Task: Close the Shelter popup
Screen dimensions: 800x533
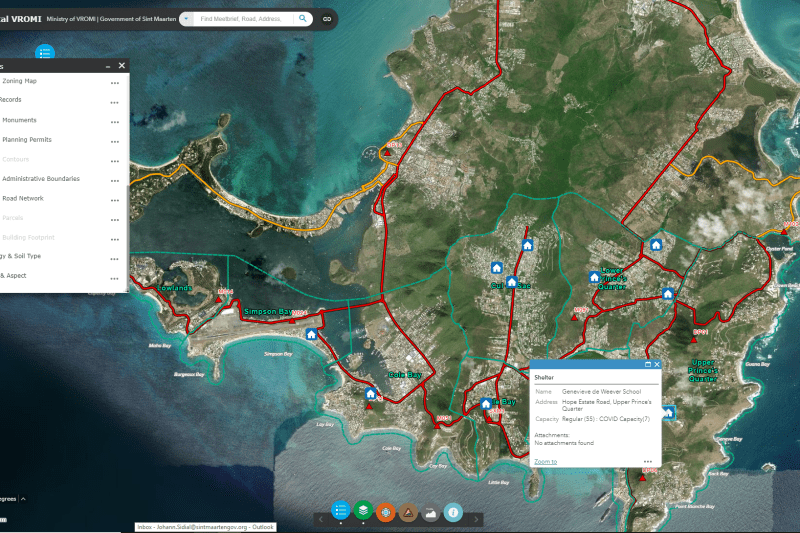Action: click(657, 364)
